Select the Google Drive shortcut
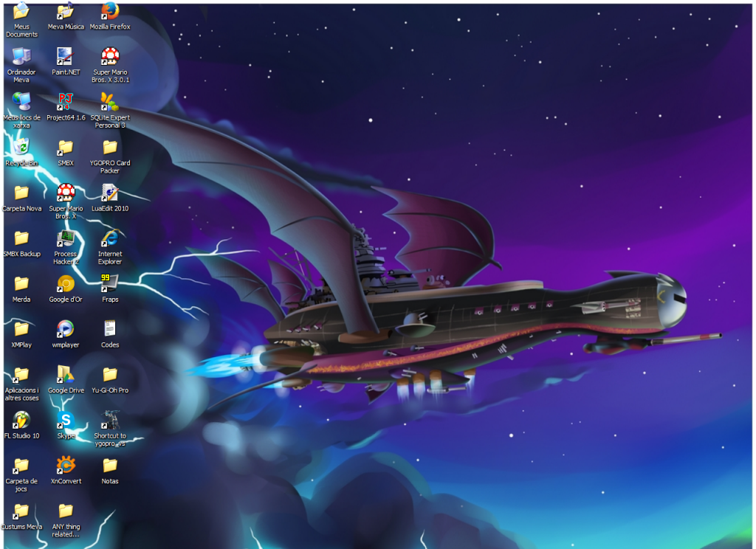Image resolution: width=756 pixels, height=549 pixels. [66, 375]
